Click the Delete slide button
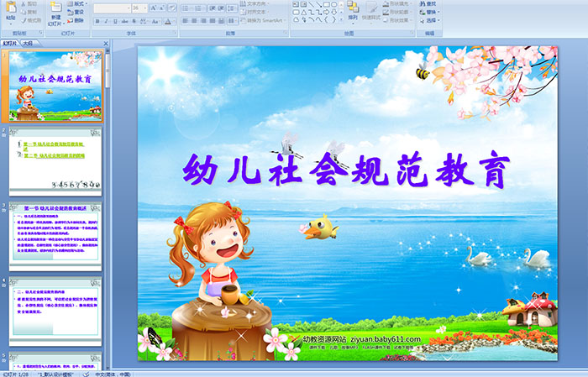The image size is (588, 377). coord(76,20)
